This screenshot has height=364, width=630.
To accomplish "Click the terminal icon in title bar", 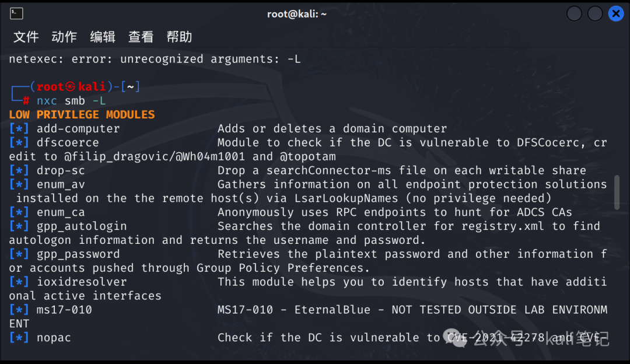I will pyautogui.click(x=16, y=13).
